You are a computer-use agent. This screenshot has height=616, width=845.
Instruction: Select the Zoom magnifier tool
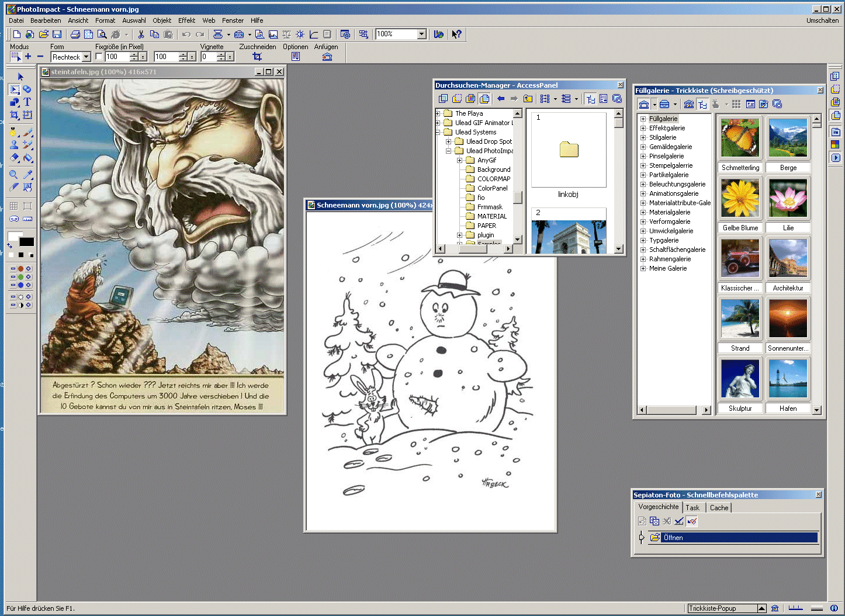[x=14, y=175]
